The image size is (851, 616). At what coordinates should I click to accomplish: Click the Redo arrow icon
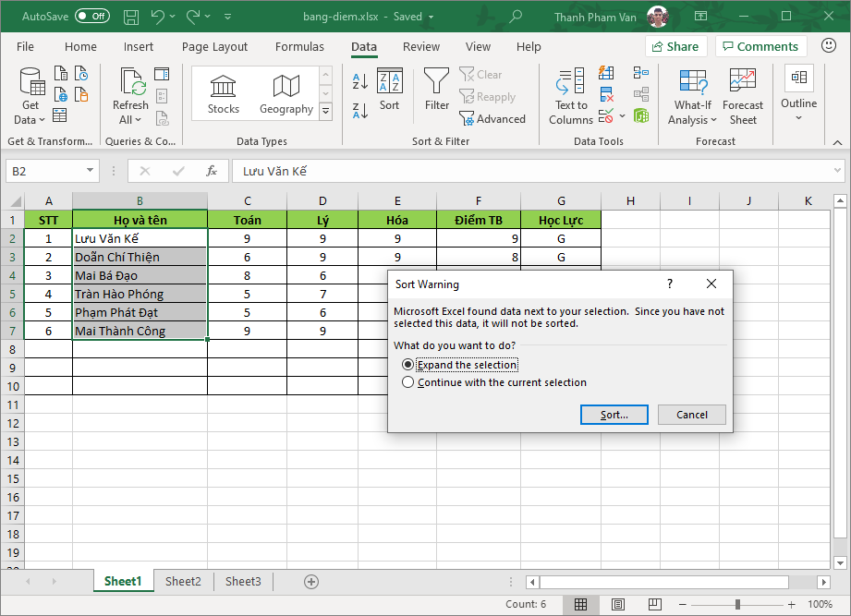pyautogui.click(x=193, y=17)
